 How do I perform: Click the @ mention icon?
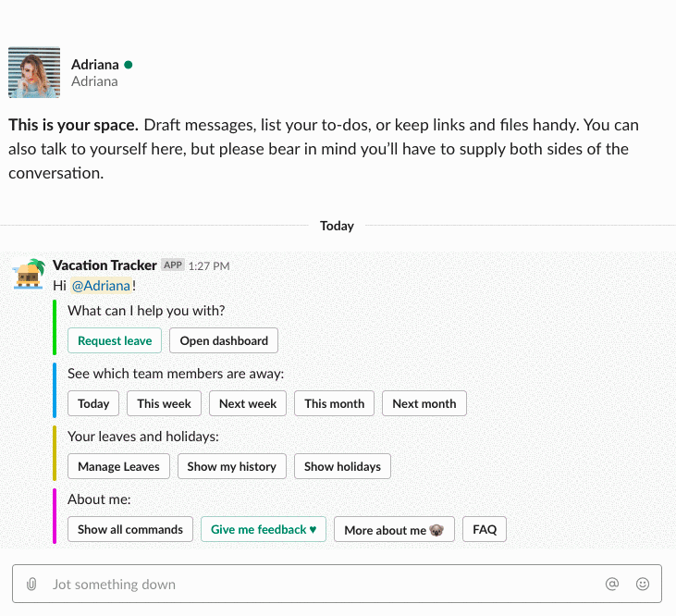612,584
